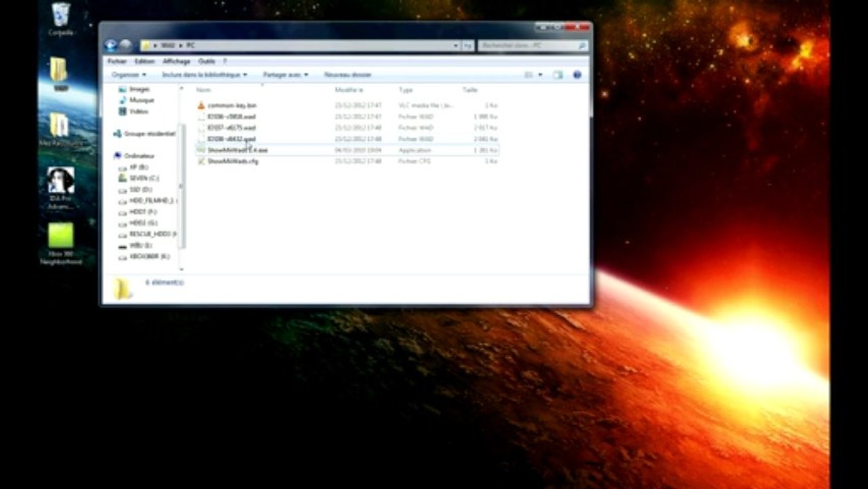Open the view options dropdown arrow

(540, 75)
